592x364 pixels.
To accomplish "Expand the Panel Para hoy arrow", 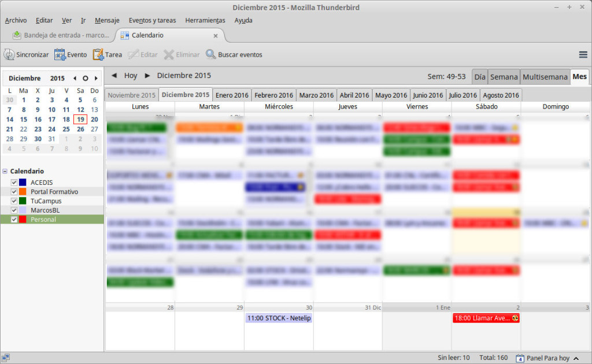I will pos(576,358).
